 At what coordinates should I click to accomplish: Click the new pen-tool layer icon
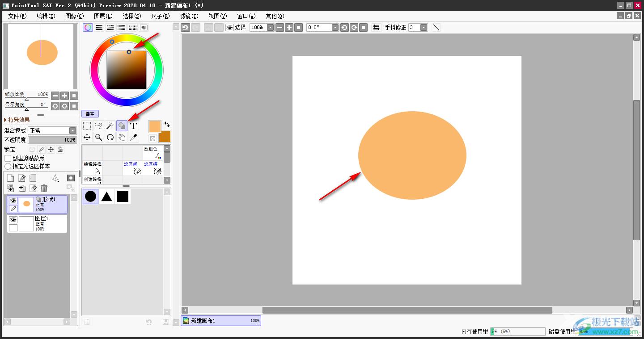point(22,178)
